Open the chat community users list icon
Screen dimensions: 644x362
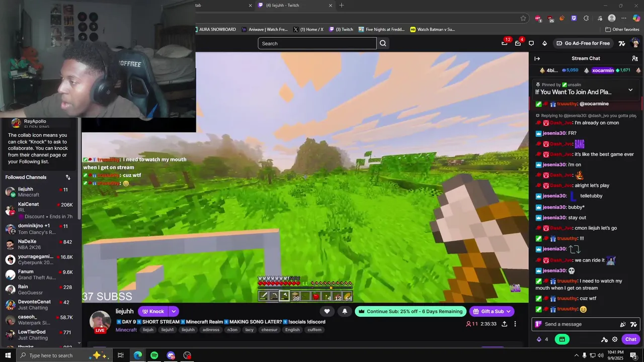[635, 58]
